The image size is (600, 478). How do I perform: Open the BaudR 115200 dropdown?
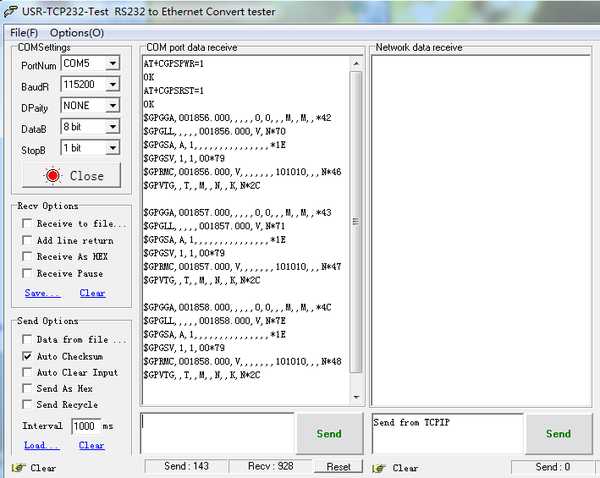click(x=112, y=84)
